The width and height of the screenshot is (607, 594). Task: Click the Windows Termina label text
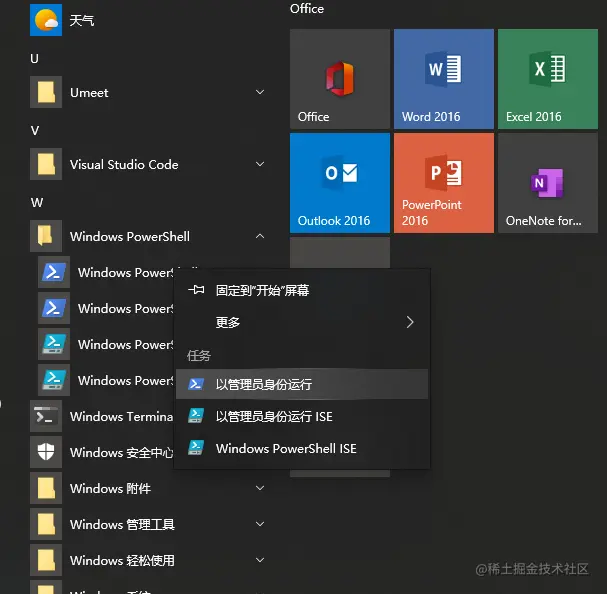[x=122, y=417]
